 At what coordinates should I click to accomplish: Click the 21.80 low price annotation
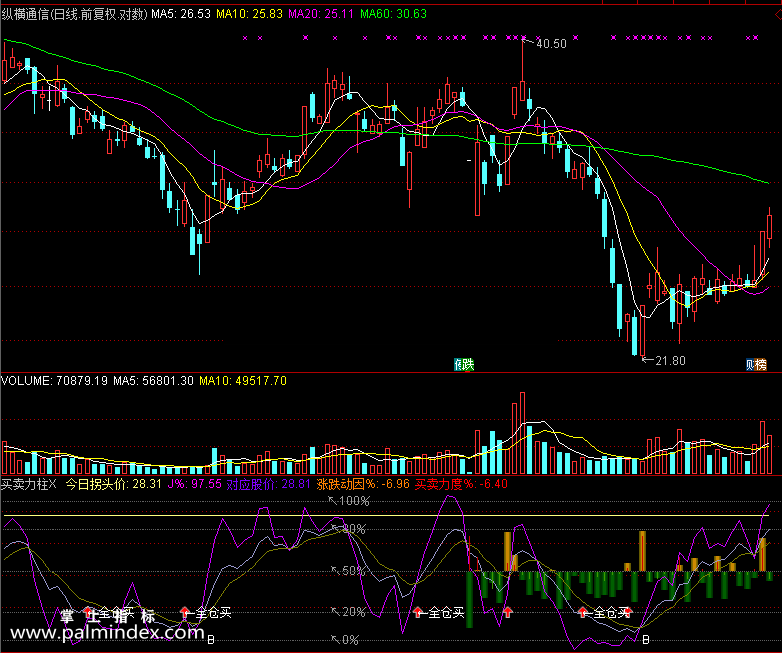(670, 361)
